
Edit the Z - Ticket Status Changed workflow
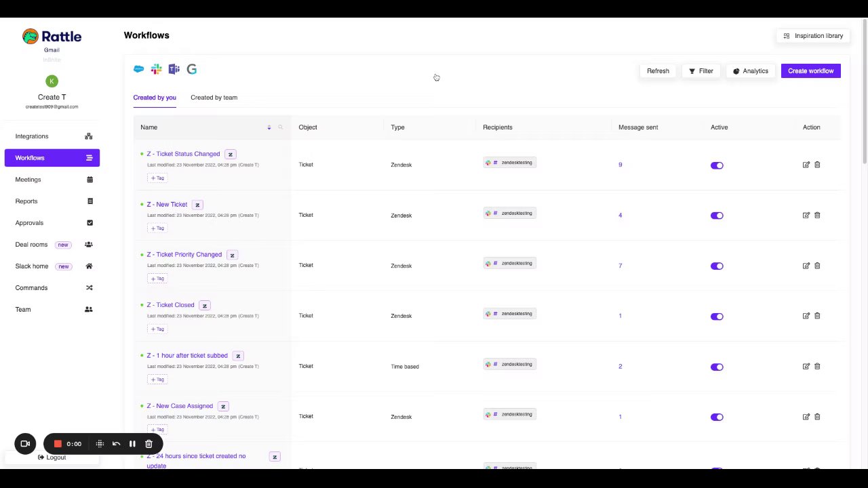tap(806, 165)
